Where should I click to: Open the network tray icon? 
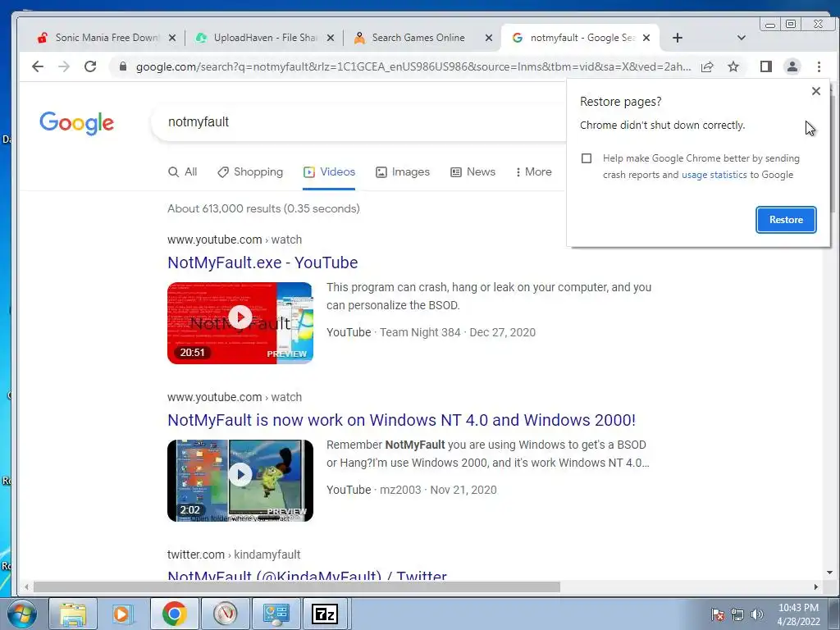[x=737, y=614]
